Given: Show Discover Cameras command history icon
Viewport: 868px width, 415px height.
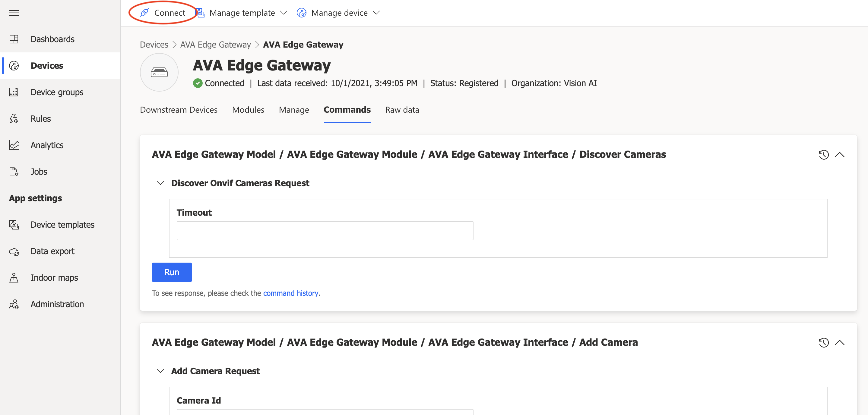Looking at the screenshot, I should [x=824, y=154].
